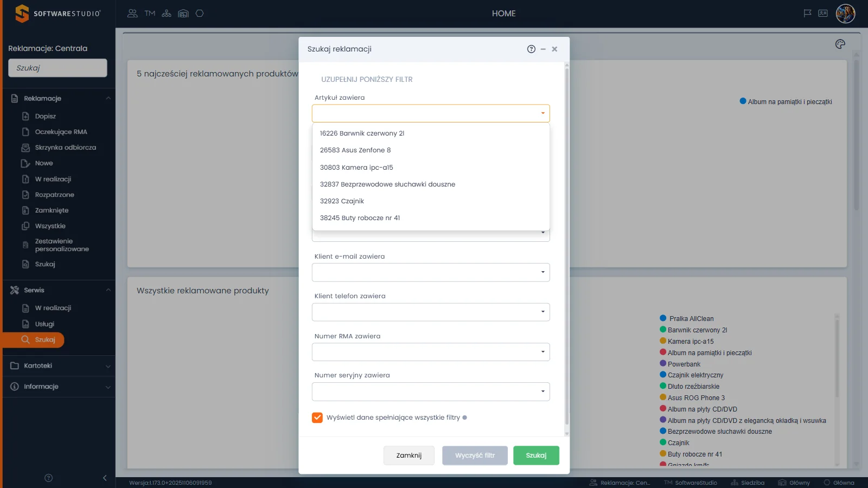
Task: Click the sidebar help question icon
Action: coord(48,478)
